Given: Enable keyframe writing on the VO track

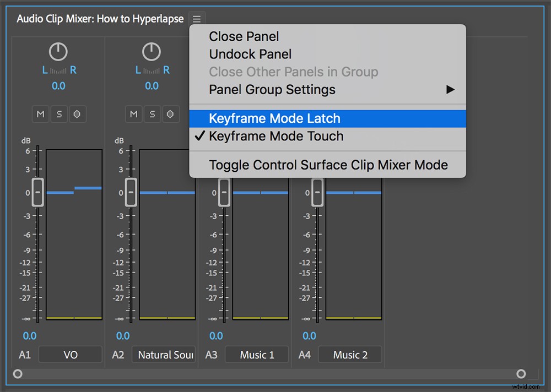Looking at the screenshot, I should [77, 114].
